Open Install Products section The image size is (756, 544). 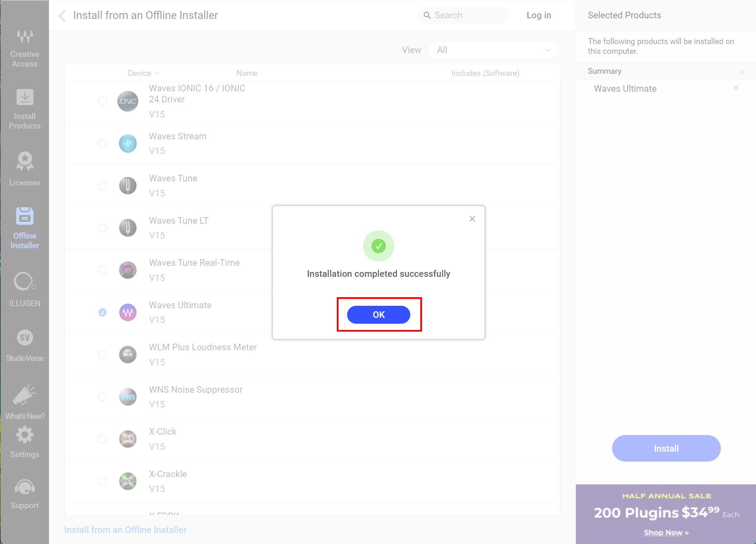[x=25, y=109]
